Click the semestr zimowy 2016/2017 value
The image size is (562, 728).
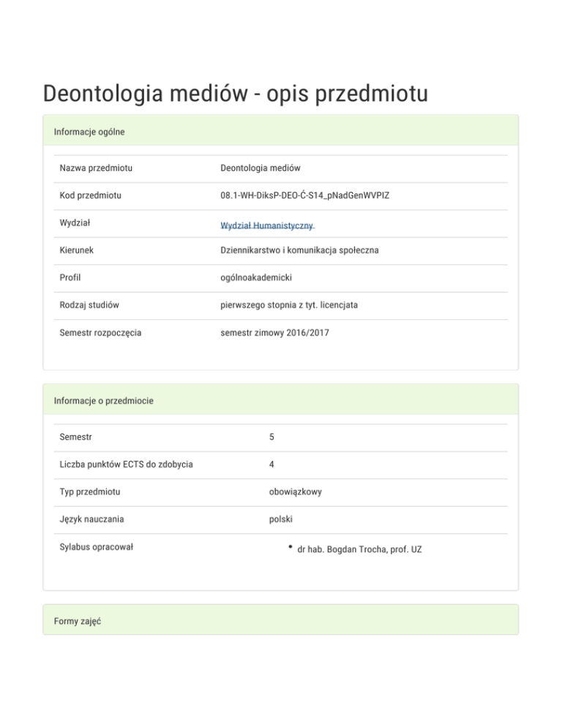pos(274,333)
